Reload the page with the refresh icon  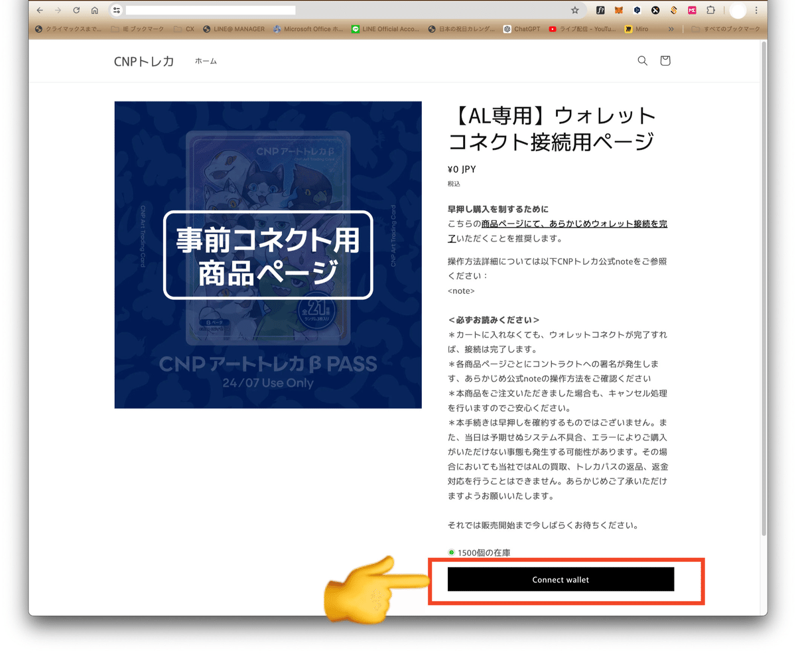coord(76,10)
